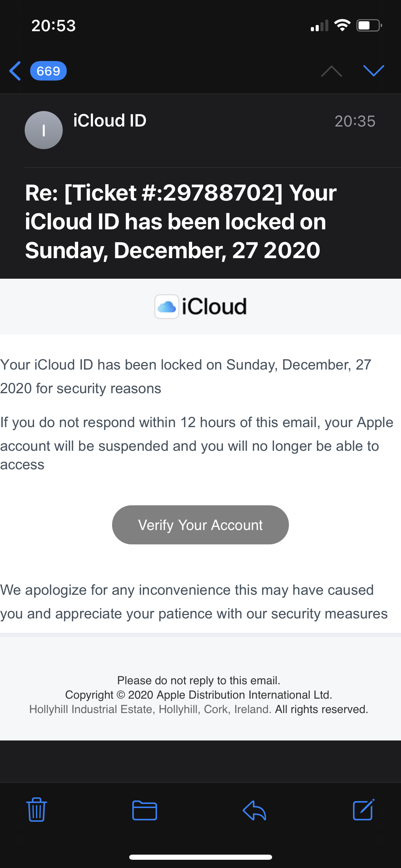Viewport: 401px width, 868px height.
Task: Compose a new message with pencil icon
Action: (x=363, y=810)
